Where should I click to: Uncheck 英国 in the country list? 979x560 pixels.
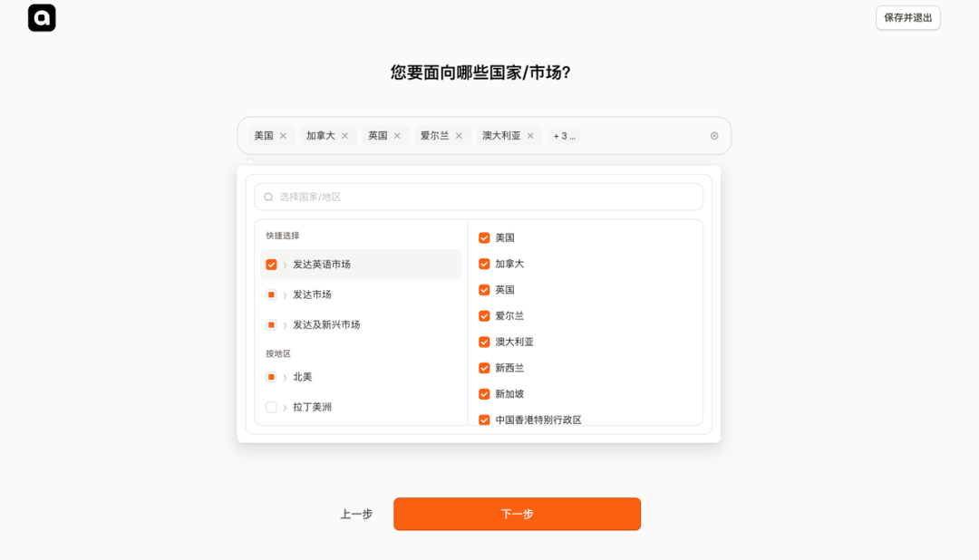(x=484, y=290)
